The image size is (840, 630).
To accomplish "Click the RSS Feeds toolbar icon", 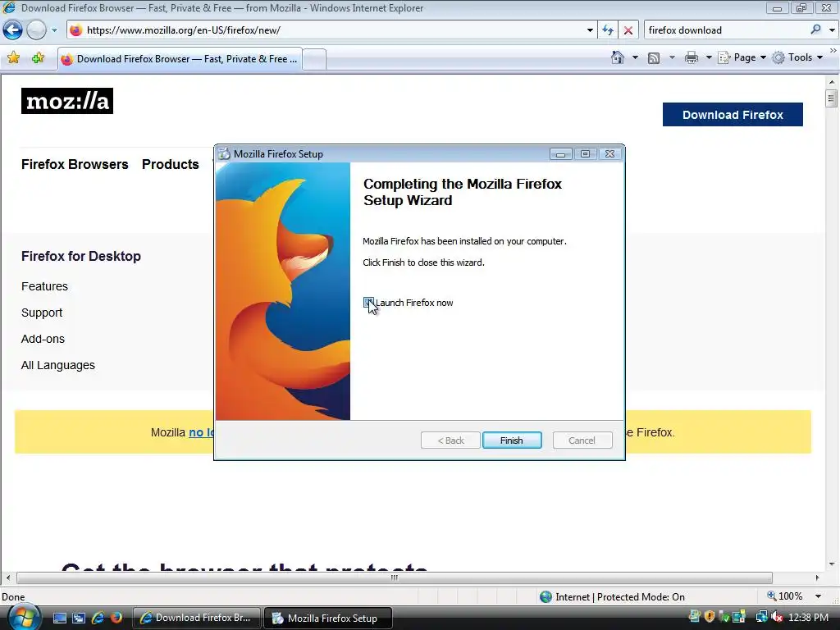I will pos(654,58).
